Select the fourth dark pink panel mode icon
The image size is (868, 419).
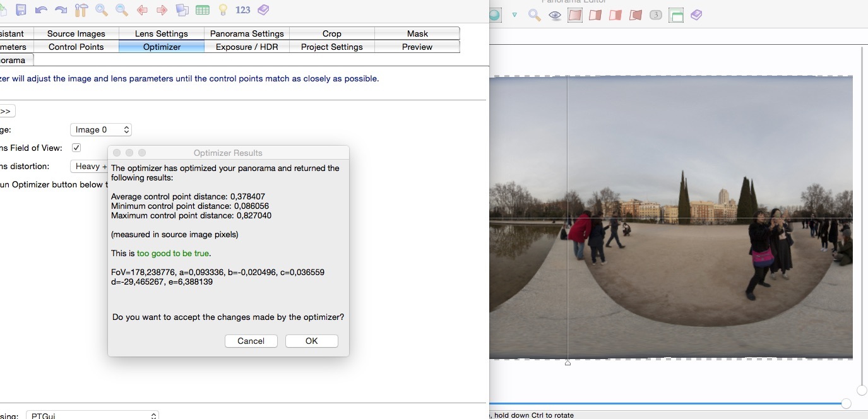tap(636, 15)
